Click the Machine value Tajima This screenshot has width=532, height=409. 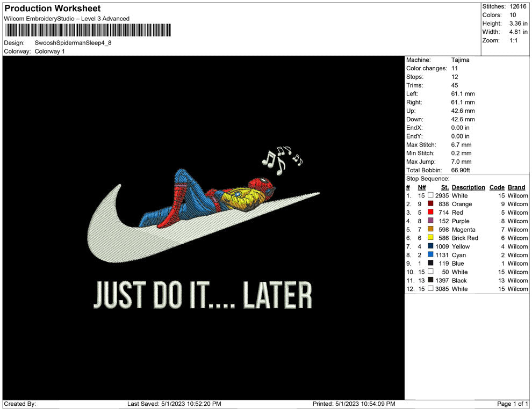[461, 60]
